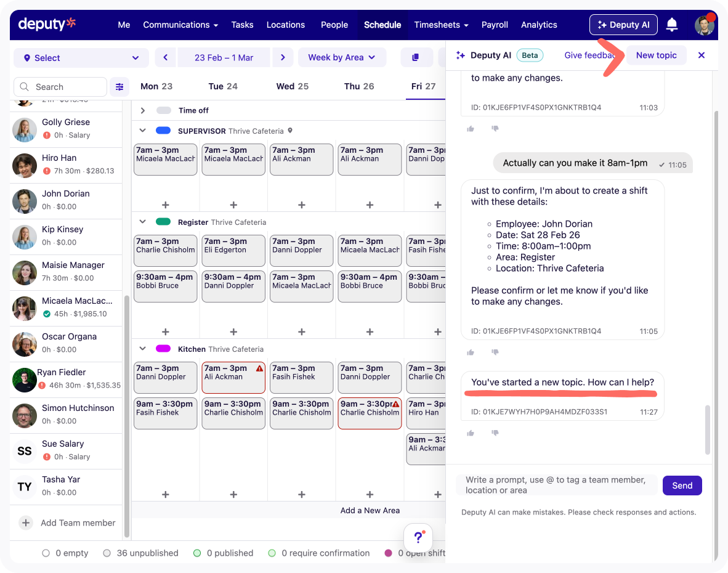Open the Timesheets menu
Image resolution: width=728 pixels, height=573 pixels.
coord(441,25)
